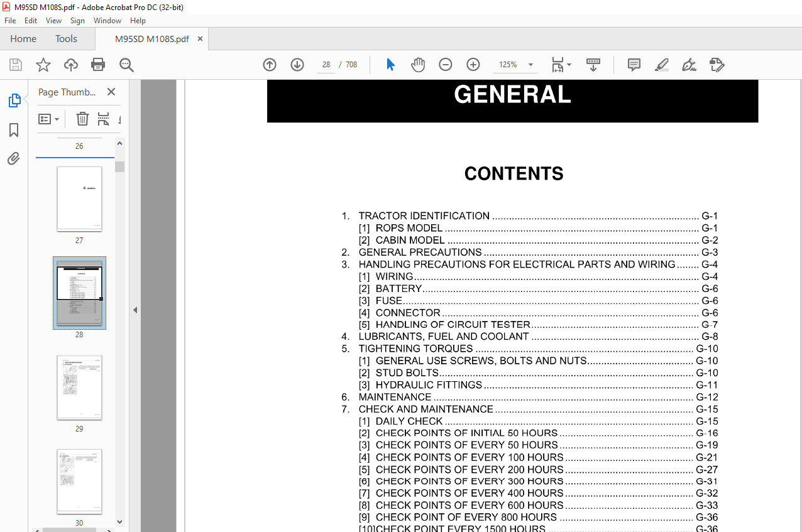Close the M95SD M108S.pdf tab

[x=200, y=39]
